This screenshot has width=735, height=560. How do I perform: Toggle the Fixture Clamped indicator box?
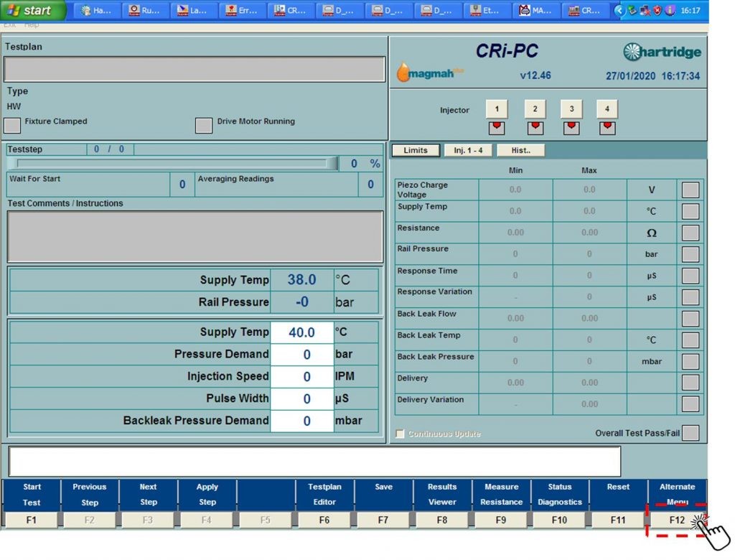[x=12, y=125]
